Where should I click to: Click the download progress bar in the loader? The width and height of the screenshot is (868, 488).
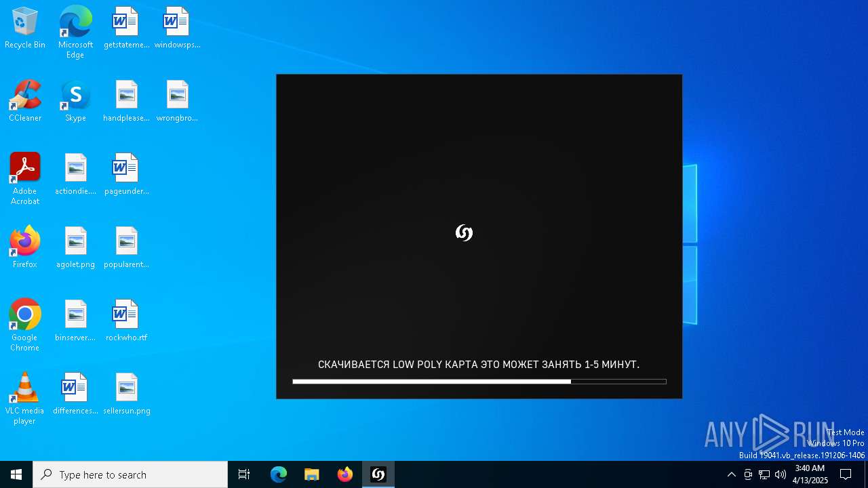479,382
